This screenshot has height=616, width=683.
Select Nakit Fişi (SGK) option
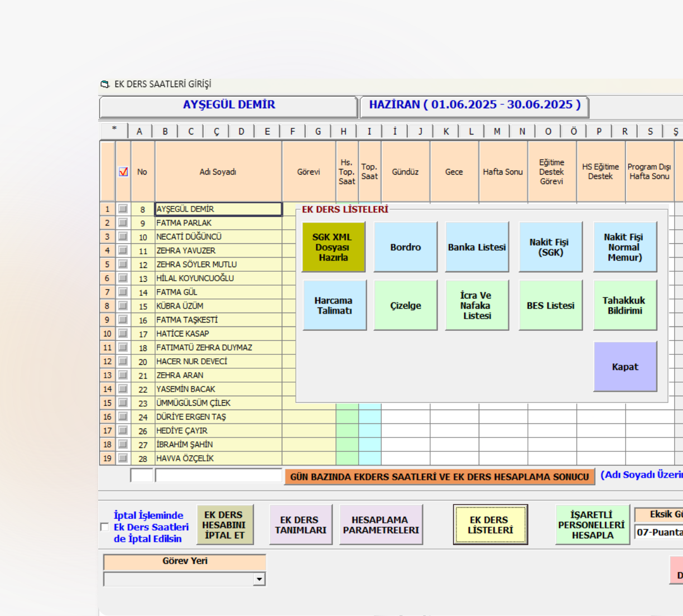coord(550,247)
